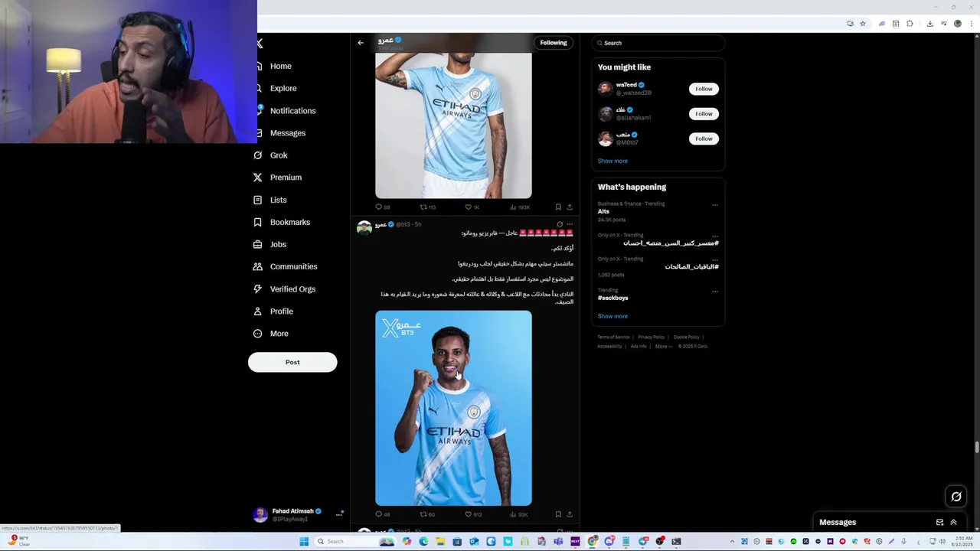980x551 pixels.
Task: Go back using the arrow icon
Action: (361, 43)
